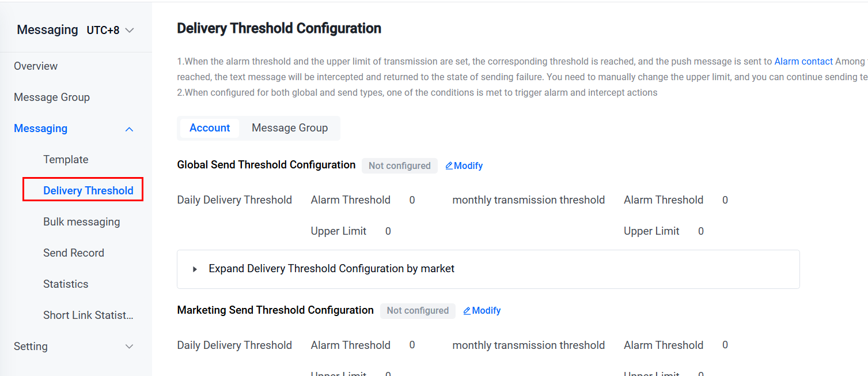Open Template under Messaging
This screenshot has height=376, width=868.
tap(66, 160)
